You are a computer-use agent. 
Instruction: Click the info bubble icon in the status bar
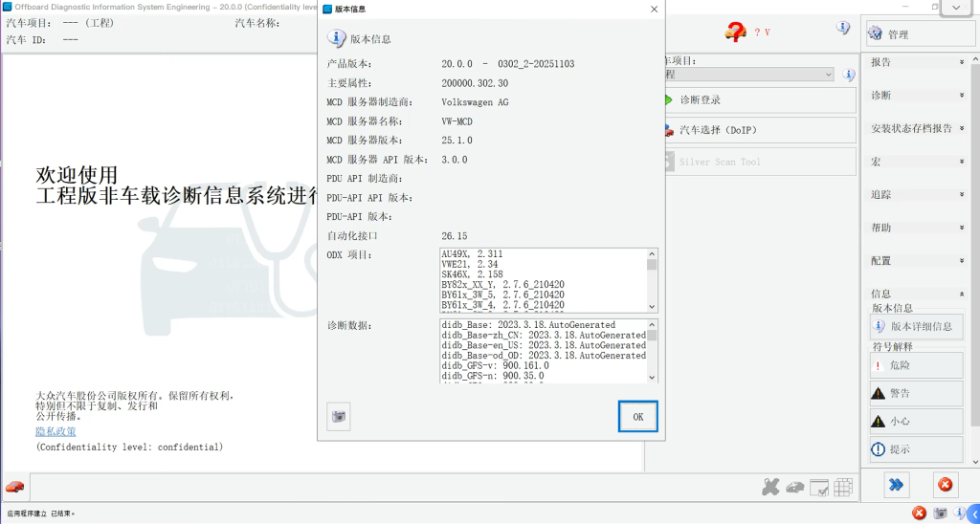pyautogui.click(x=959, y=513)
